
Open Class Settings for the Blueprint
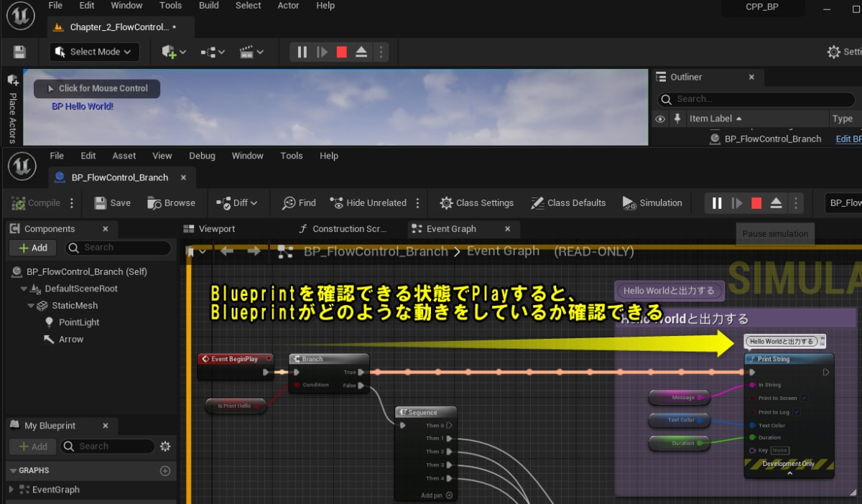[476, 202]
